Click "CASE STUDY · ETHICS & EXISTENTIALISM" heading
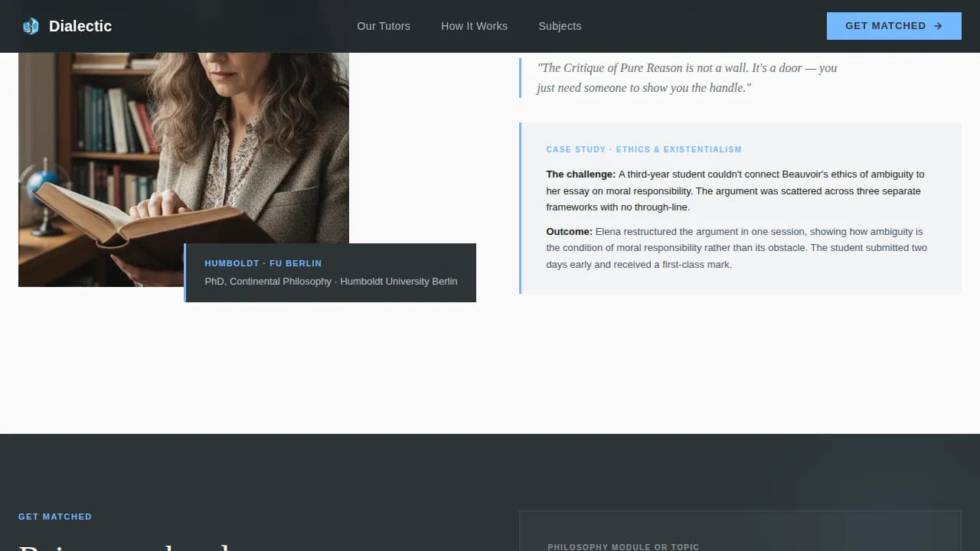Image resolution: width=980 pixels, height=551 pixels. pos(644,149)
